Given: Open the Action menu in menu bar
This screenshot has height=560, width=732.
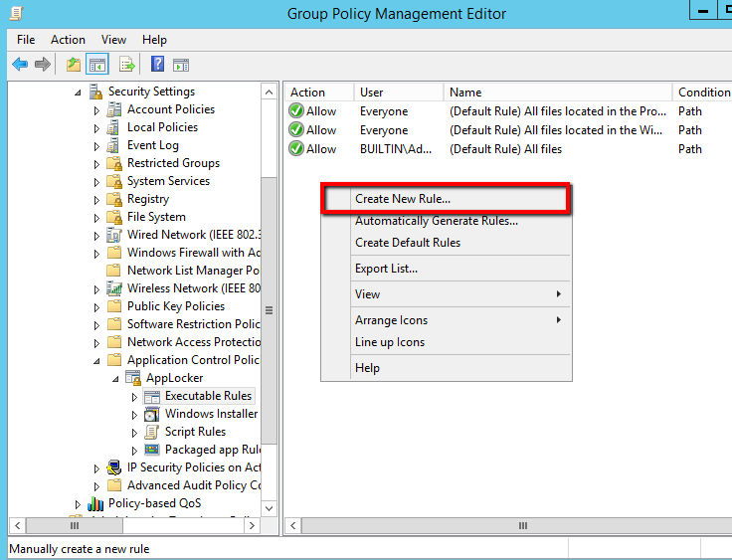Looking at the screenshot, I should [68, 40].
